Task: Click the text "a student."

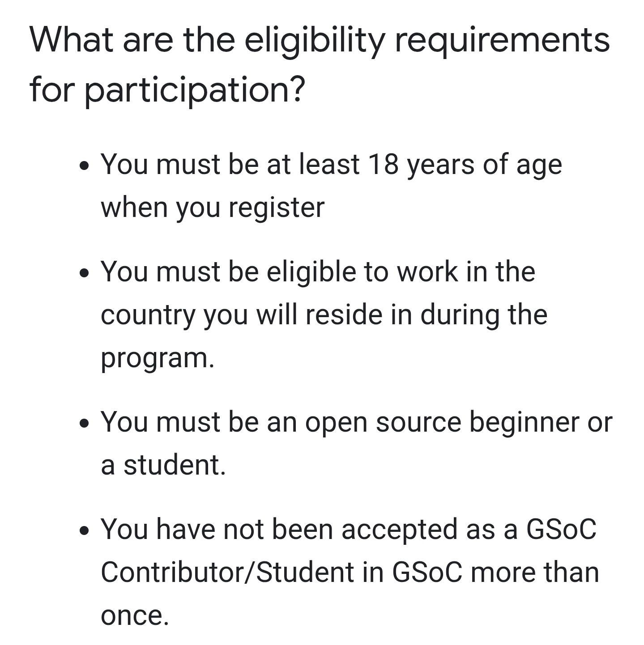Action: point(163,465)
